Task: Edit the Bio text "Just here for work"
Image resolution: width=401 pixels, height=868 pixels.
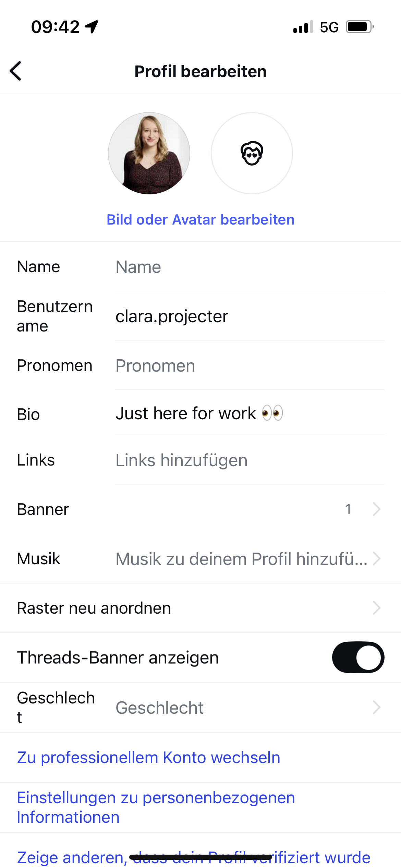Action: coord(250,413)
